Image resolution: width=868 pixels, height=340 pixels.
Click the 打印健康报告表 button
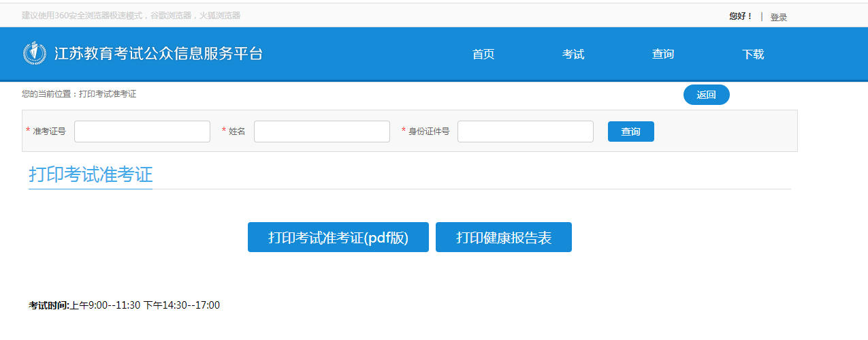[x=504, y=237]
